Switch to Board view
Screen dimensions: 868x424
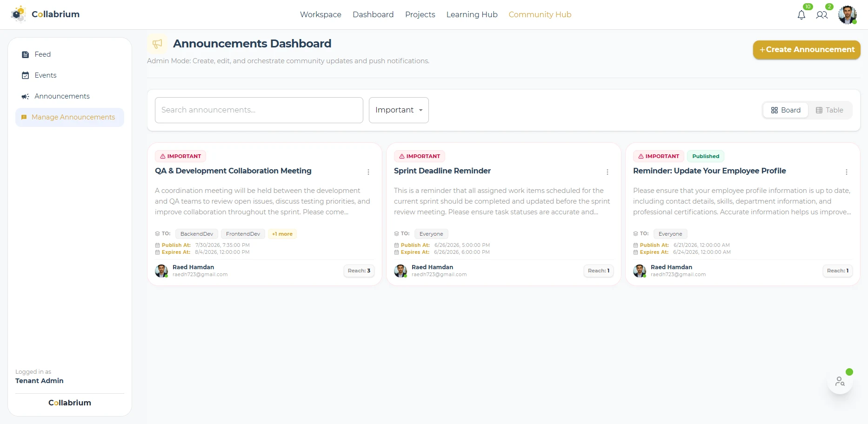786,110
